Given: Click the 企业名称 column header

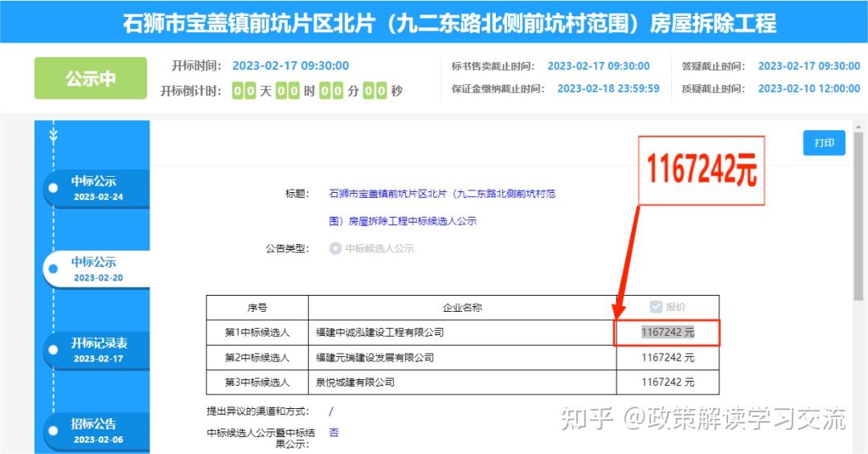Looking at the screenshot, I should click(x=462, y=307).
